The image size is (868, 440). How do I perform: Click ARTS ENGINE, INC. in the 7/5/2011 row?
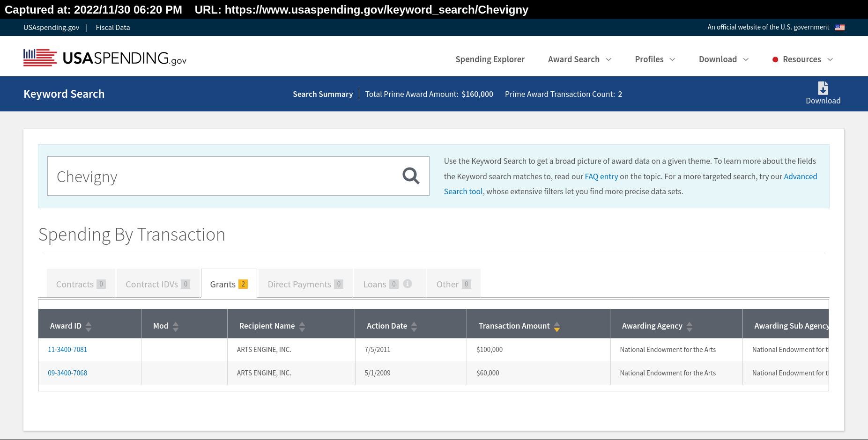[x=264, y=350]
